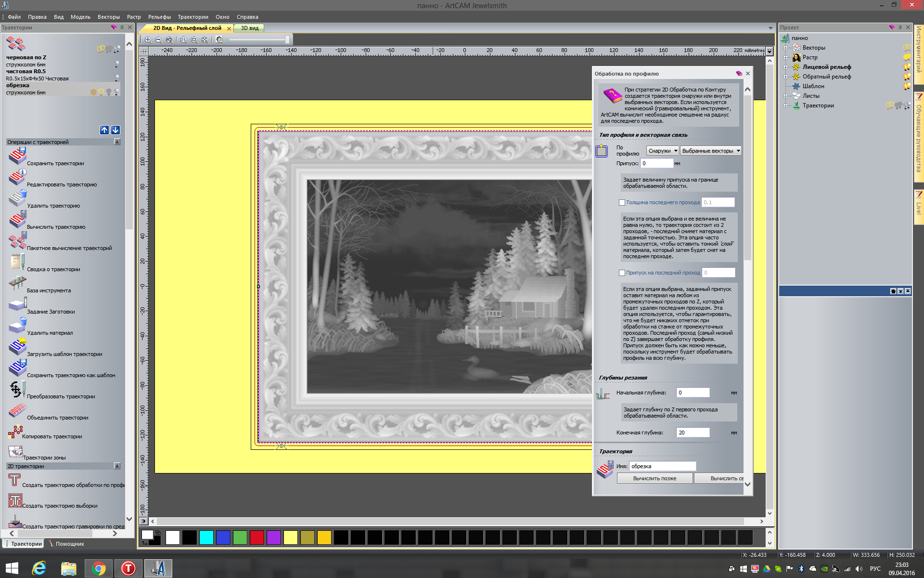Toggle visibility bulb for Лицевой рельеф
This screenshot has width=924, height=578.
[x=907, y=67]
